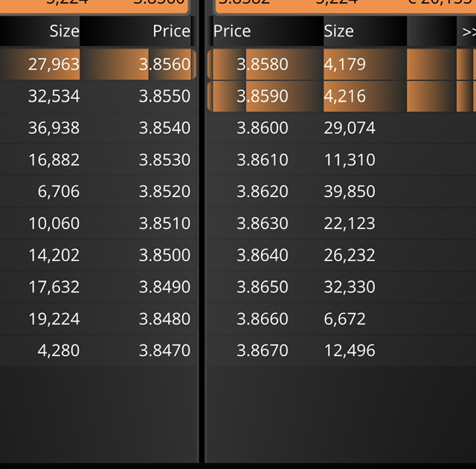The width and height of the screenshot is (476, 469).
Task: Select the highlighted ask price 3.8580
Action: [x=263, y=65]
